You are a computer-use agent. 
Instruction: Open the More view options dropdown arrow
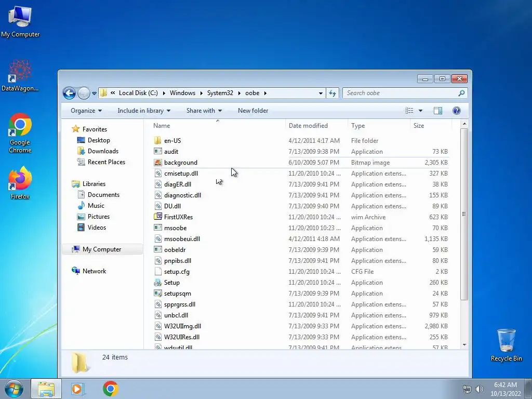[420, 111]
